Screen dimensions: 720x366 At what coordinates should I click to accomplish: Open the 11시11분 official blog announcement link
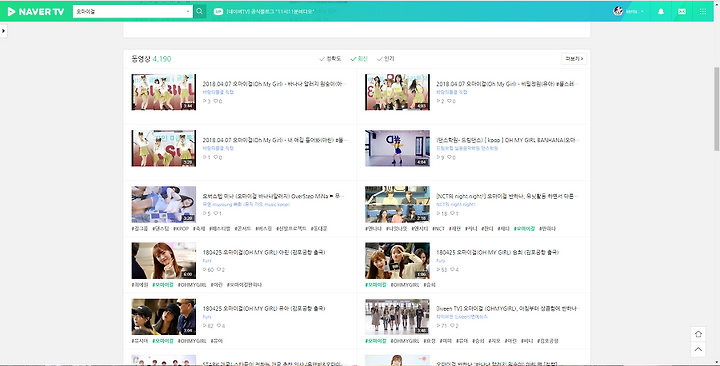(270, 11)
